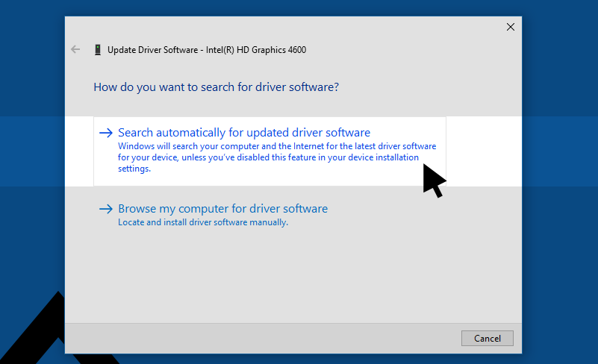Click the arrow icon beside Browse my computer

pos(106,209)
